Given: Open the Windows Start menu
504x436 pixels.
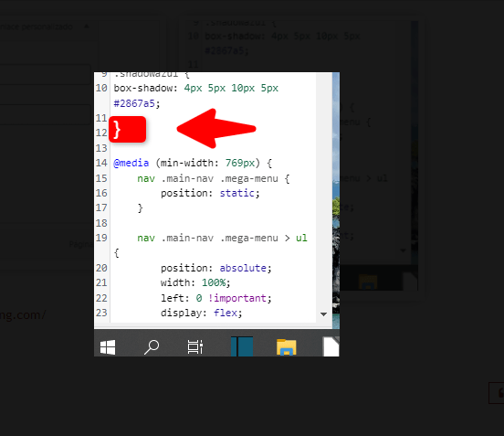Looking at the screenshot, I should [108, 347].
